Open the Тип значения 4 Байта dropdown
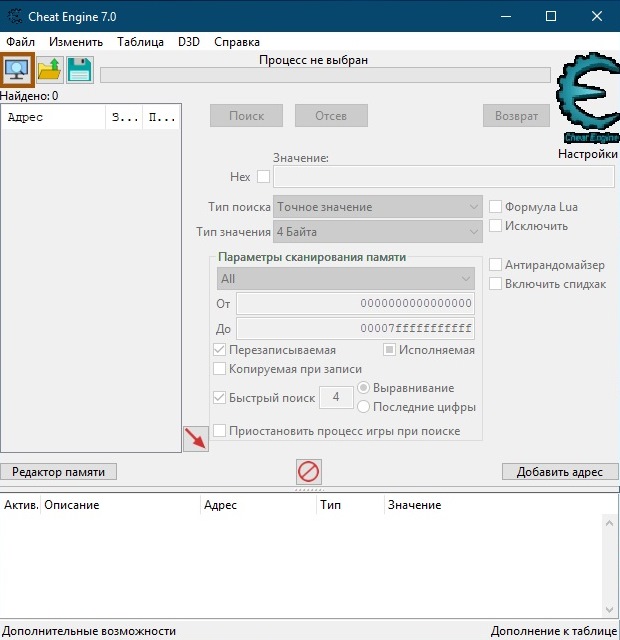 (378, 232)
